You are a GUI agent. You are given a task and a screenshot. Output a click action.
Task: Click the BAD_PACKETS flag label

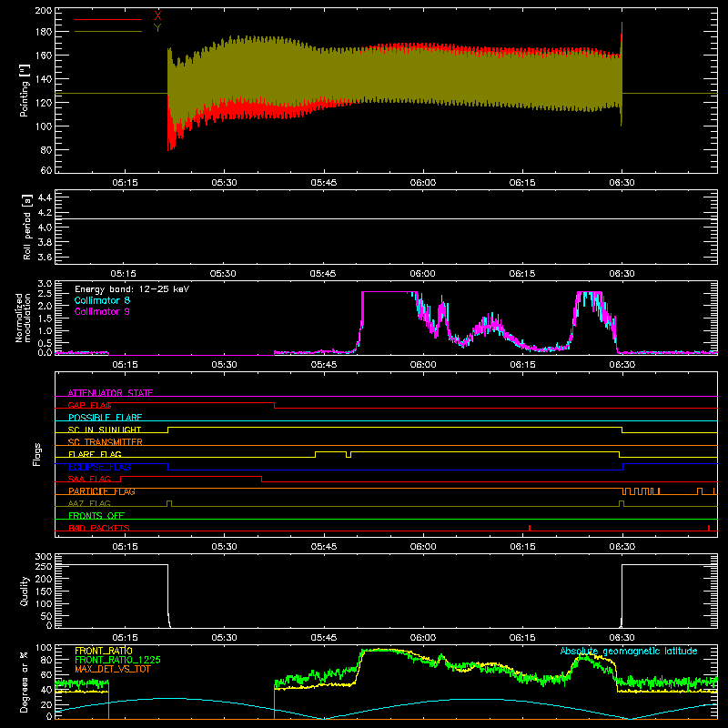pyautogui.click(x=99, y=528)
